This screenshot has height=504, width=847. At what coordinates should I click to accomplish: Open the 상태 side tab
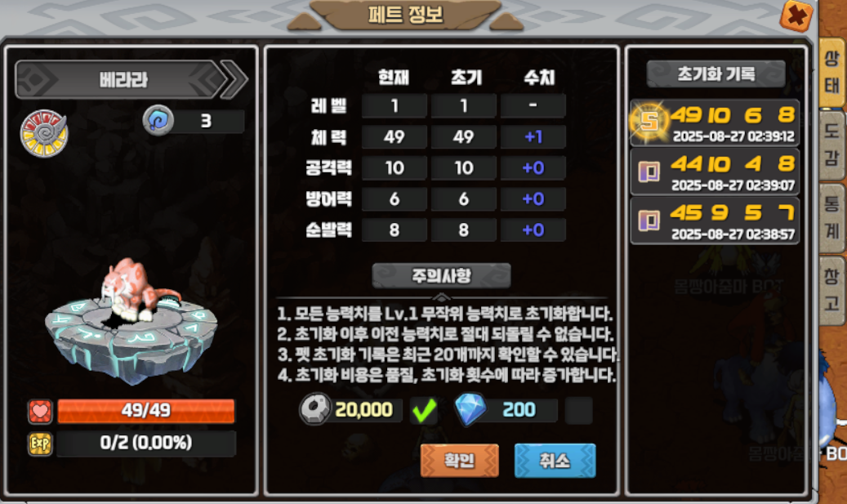click(x=831, y=72)
